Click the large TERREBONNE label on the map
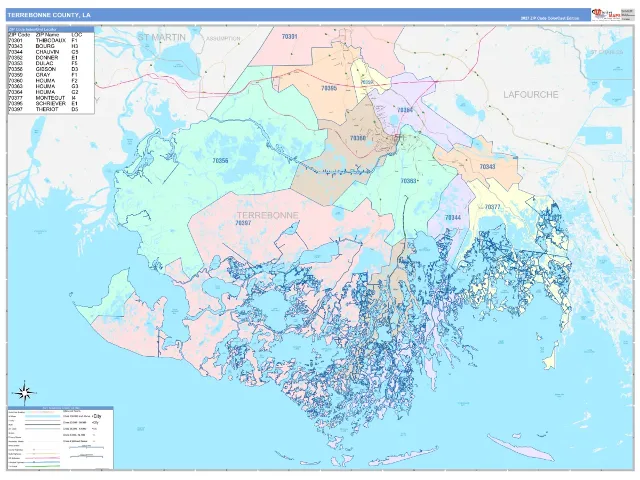The width and height of the screenshot is (640, 480). pyautogui.click(x=267, y=215)
